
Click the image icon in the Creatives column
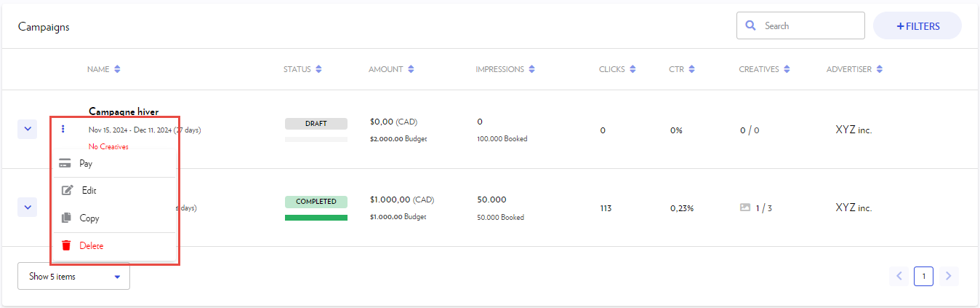[744, 208]
